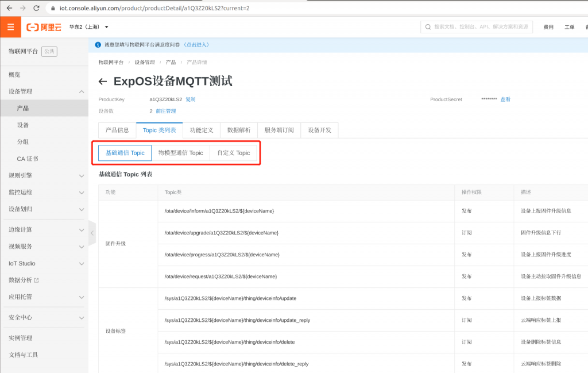Viewport: 588px width, 373px height.
Task: Open 工单 in the top bar
Action: [570, 27]
